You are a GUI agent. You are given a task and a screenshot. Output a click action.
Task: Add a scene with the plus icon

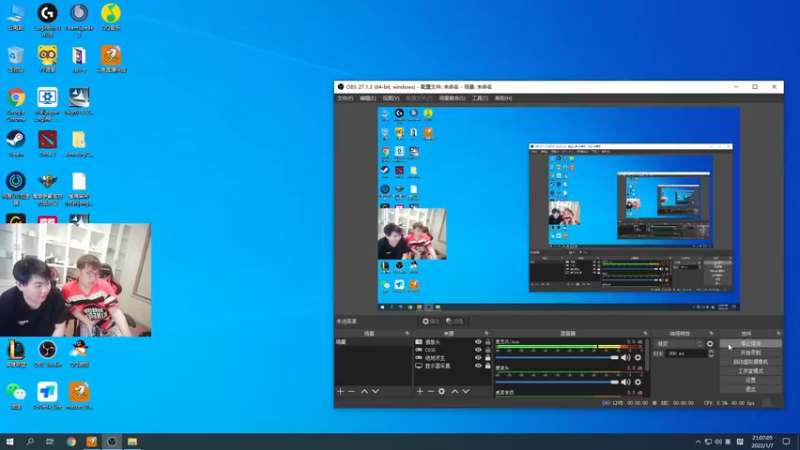click(x=340, y=391)
